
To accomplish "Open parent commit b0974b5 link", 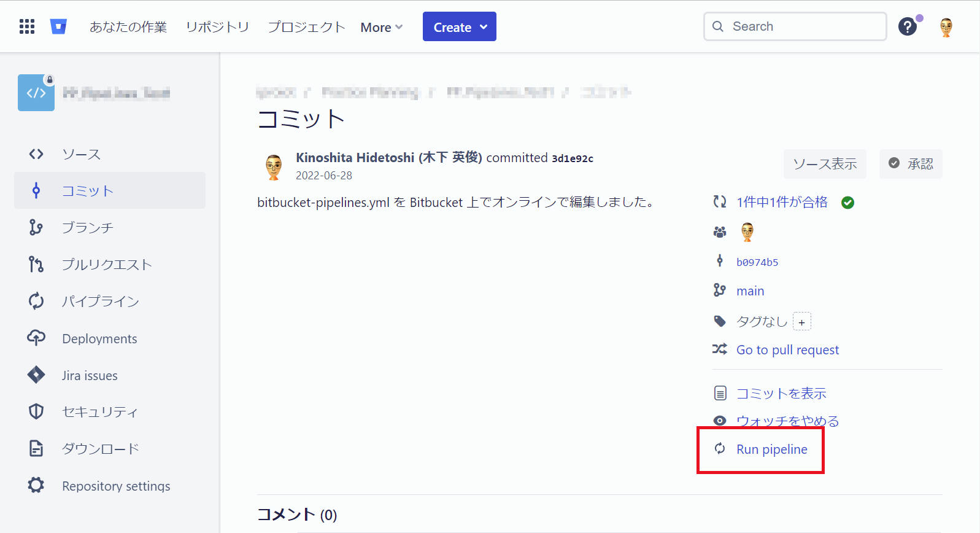I will (757, 262).
